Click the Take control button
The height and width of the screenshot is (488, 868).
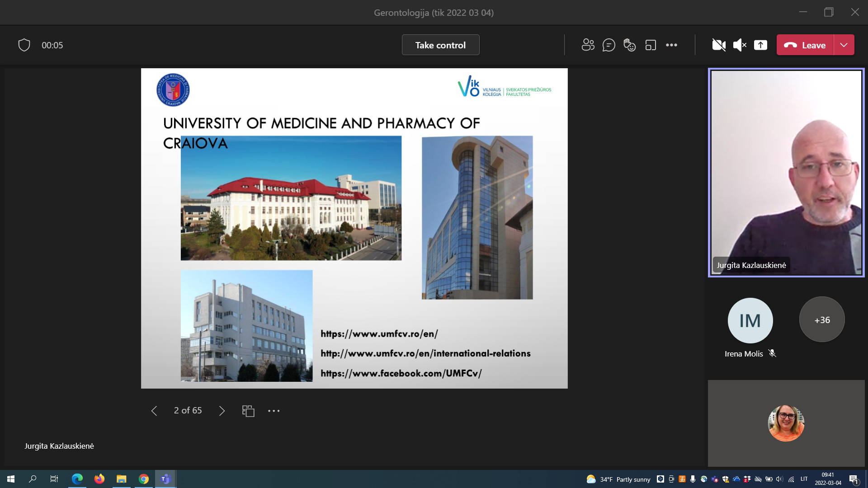[440, 45]
